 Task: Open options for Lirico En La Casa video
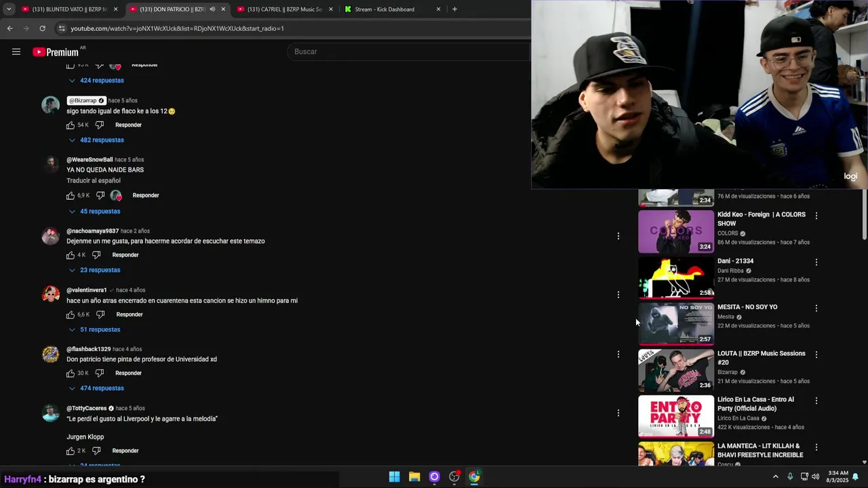pyautogui.click(x=816, y=401)
